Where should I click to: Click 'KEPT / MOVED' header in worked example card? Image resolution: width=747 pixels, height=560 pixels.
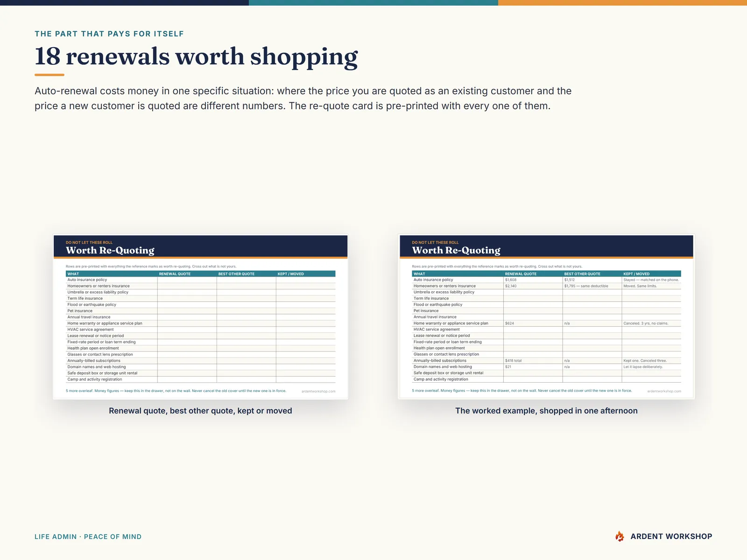point(636,274)
